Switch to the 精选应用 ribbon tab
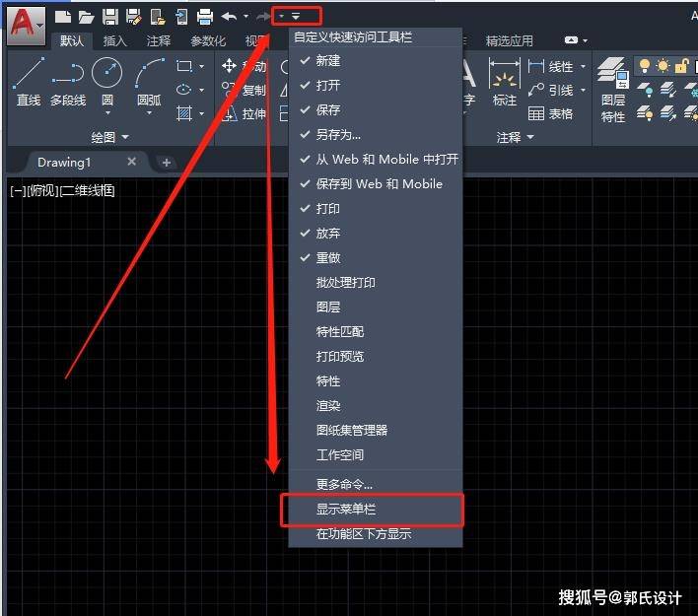This screenshot has height=616, width=698. 510,41
